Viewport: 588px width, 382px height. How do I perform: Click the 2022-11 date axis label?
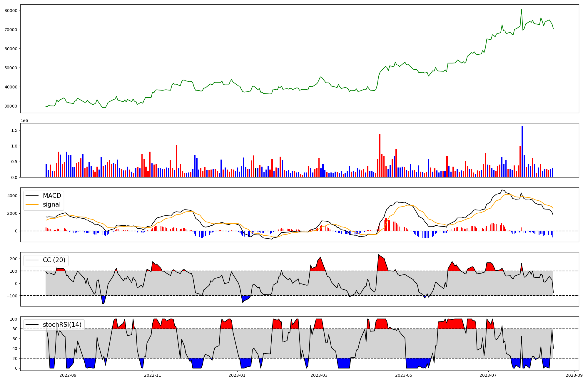[x=152, y=375]
